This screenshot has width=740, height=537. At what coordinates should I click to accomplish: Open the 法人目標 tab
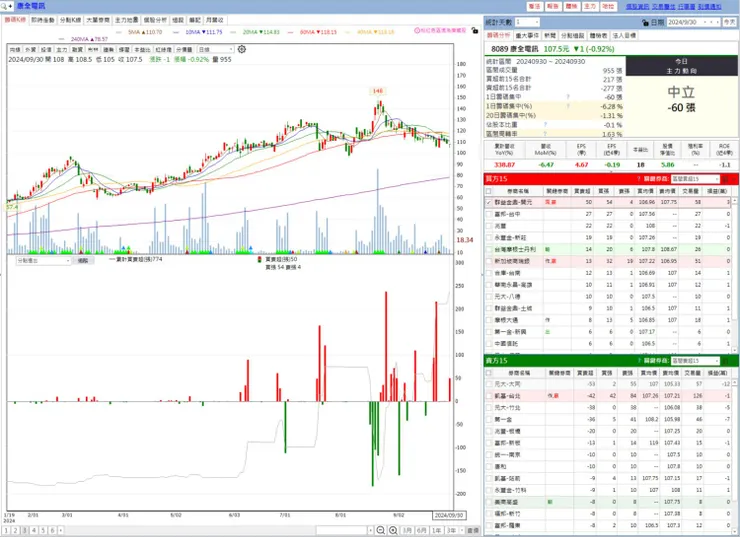coord(624,35)
